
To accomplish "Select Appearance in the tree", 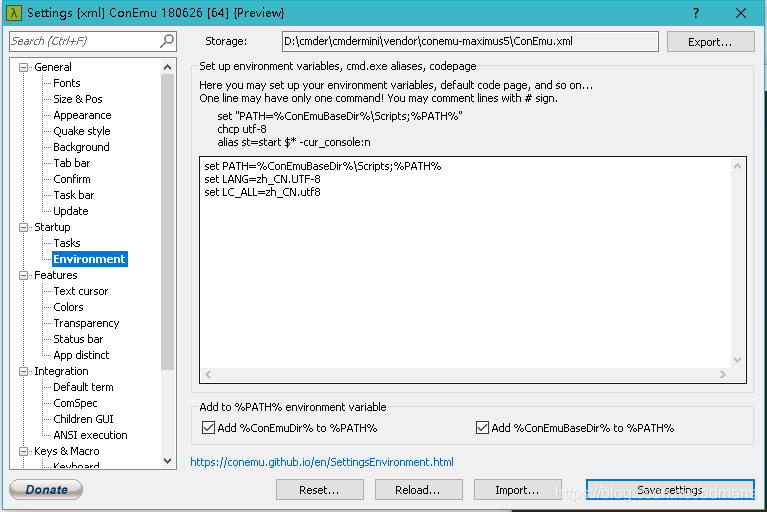I will click(x=82, y=115).
